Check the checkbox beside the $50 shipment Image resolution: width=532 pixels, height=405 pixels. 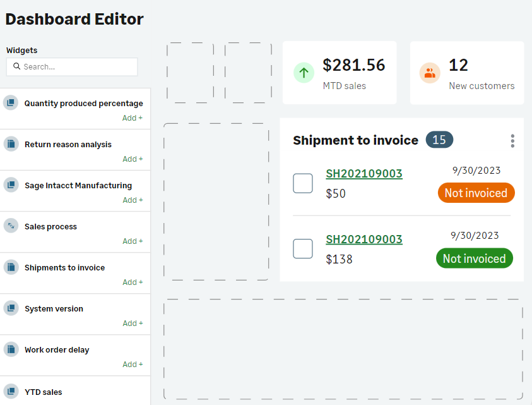coord(303,183)
